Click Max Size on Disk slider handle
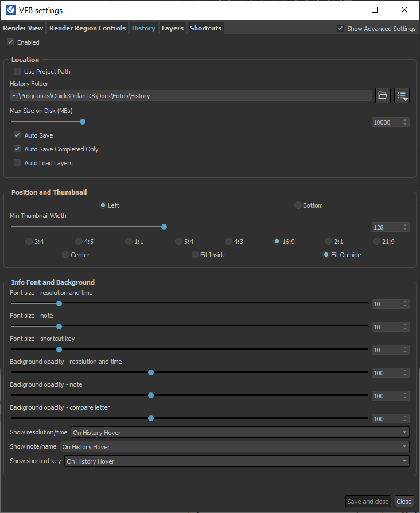This screenshot has height=513, width=420. click(83, 122)
